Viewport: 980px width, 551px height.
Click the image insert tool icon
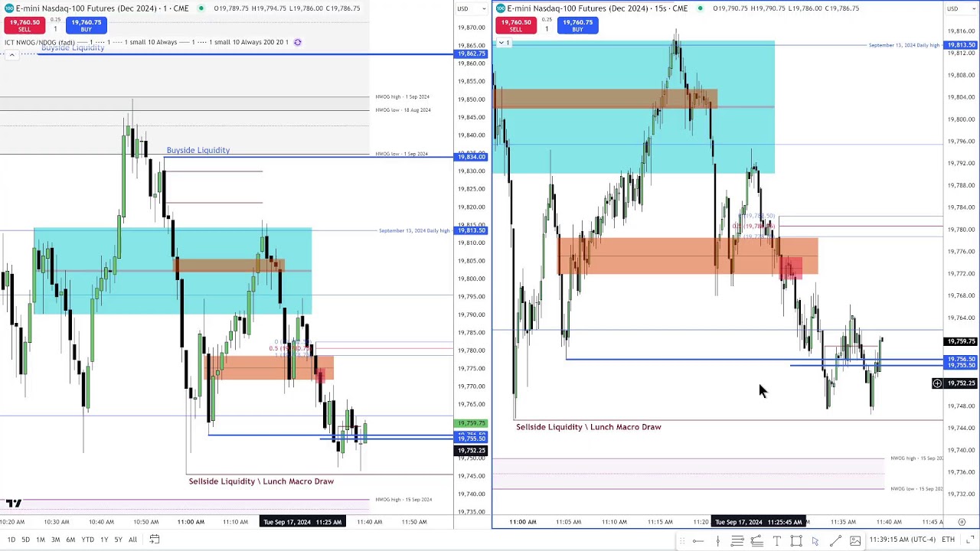coord(855,541)
